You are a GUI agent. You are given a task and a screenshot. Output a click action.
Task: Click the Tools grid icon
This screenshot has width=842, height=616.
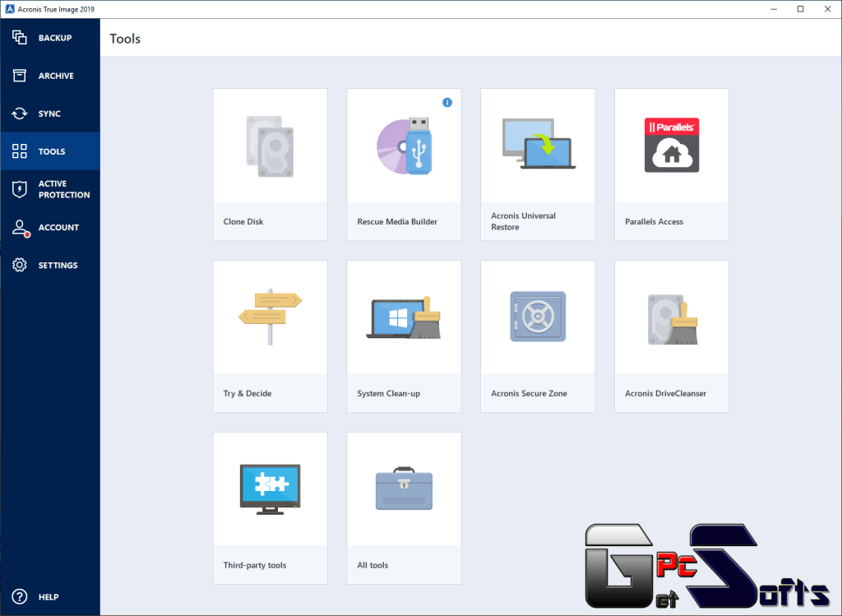20,151
